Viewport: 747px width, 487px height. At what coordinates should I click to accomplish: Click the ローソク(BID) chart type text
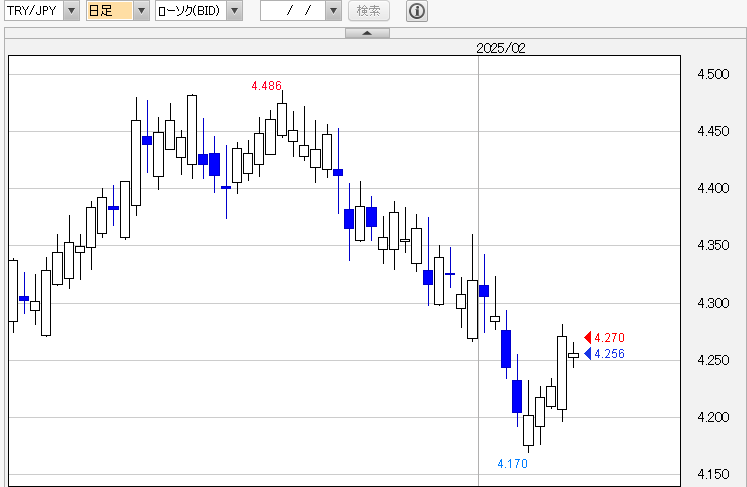pos(189,10)
